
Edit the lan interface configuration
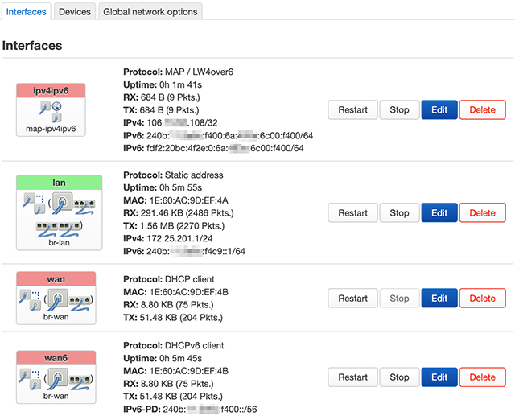(439, 213)
